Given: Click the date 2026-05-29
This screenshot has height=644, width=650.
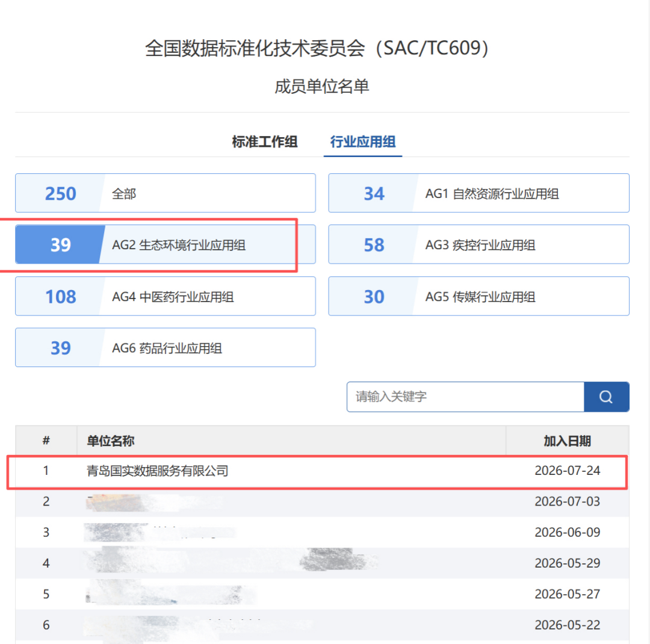Looking at the screenshot, I should [567, 563].
